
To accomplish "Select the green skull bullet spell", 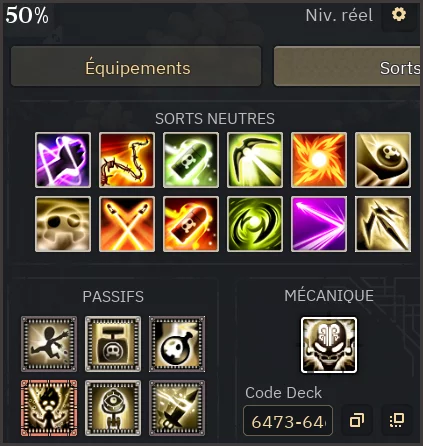I will tap(191, 160).
